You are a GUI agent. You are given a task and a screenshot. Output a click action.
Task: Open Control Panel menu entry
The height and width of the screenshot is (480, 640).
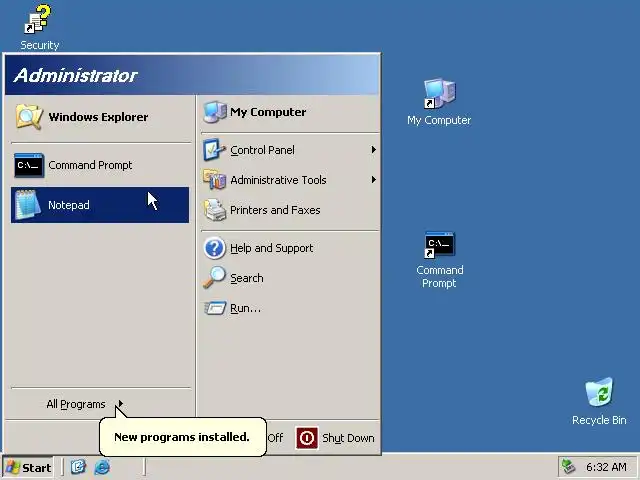pyautogui.click(x=290, y=150)
